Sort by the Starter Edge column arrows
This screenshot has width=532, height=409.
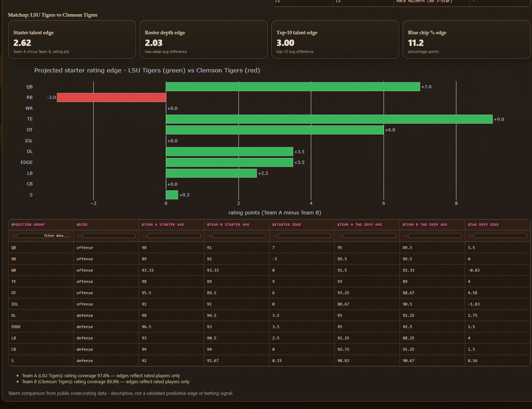click(273, 224)
